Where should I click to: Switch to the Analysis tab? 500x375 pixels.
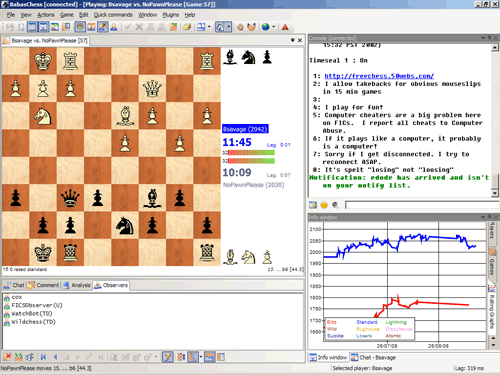point(77,285)
